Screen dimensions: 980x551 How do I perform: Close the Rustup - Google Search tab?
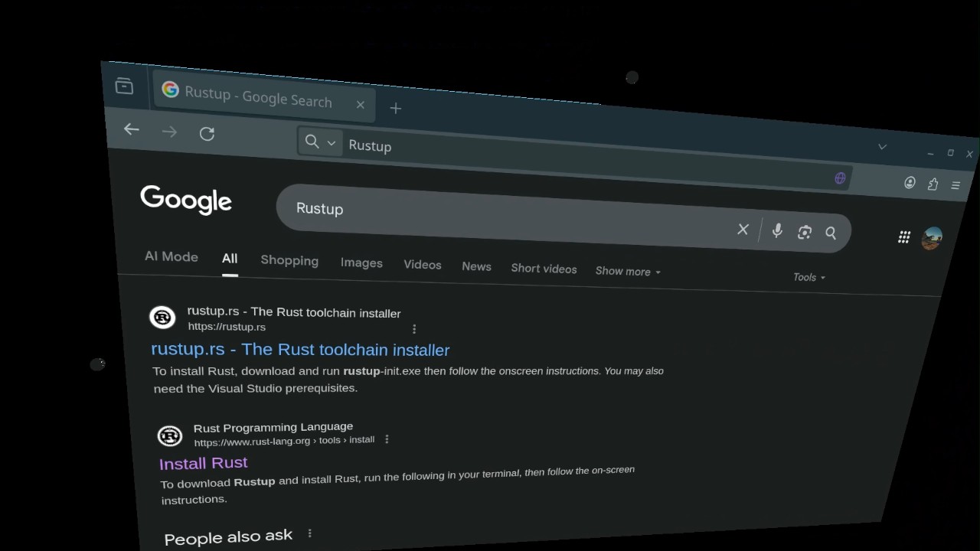(361, 105)
